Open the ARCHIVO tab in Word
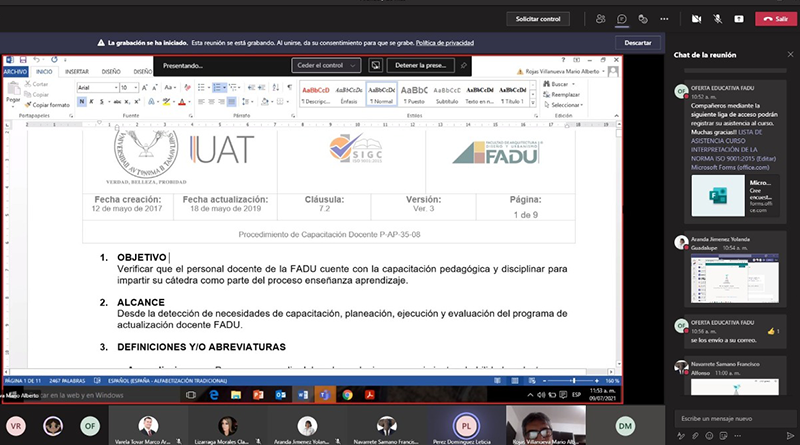800x445 pixels. click(x=15, y=72)
